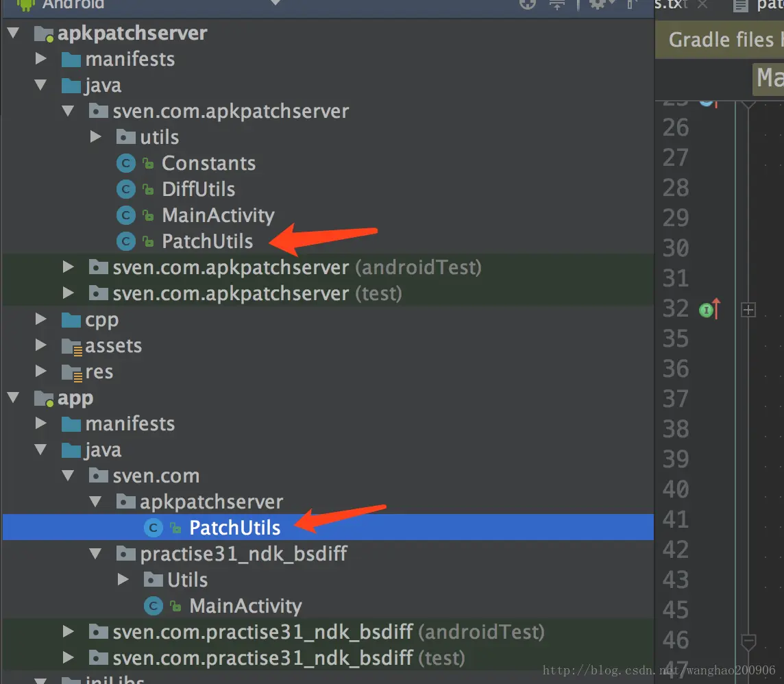Click the unselected PatchUtils class icon below MainActivity

pos(126,241)
